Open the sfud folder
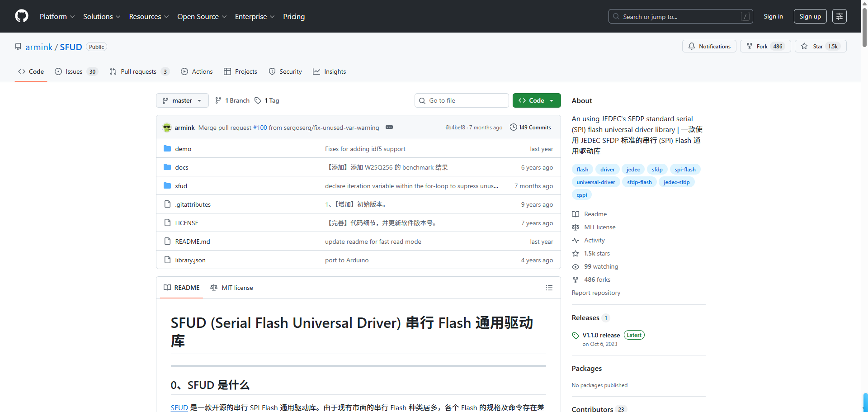Viewport: 868px width, 412px height. coord(181,186)
